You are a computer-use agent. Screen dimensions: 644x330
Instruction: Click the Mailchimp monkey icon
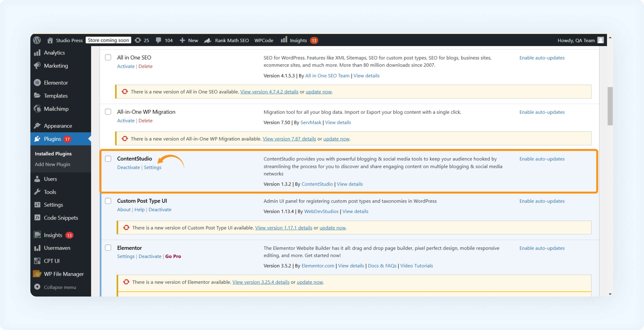pyautogui.click(x=37, y=109)
